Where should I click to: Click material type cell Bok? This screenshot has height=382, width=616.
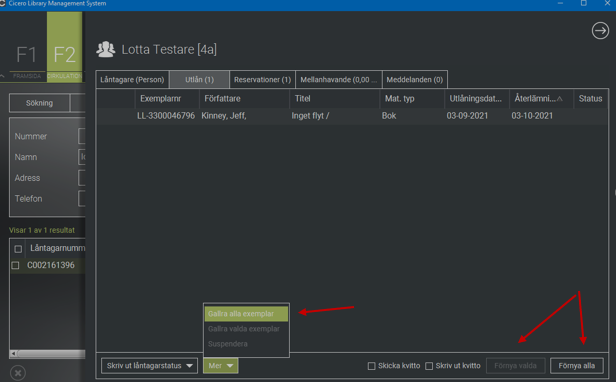tap(389, 116)
